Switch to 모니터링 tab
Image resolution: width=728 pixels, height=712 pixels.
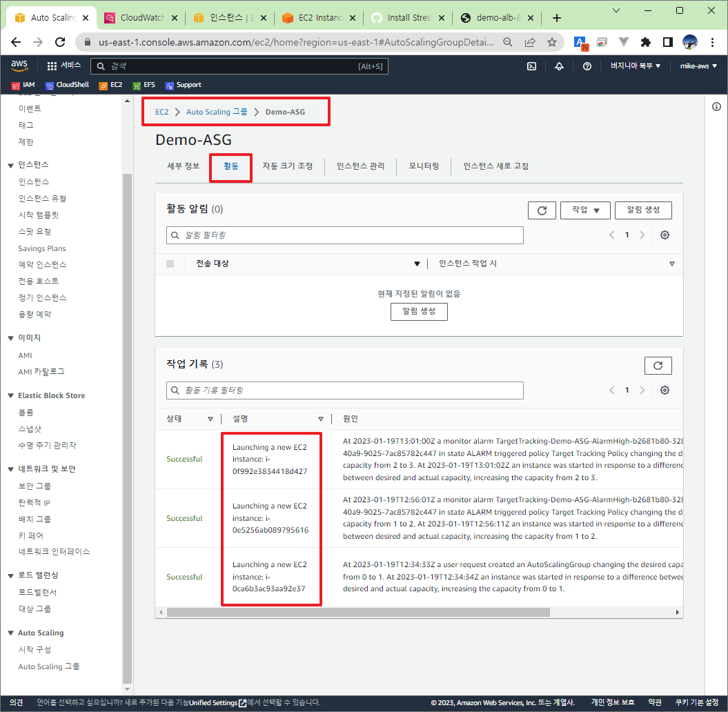[424, 166]
